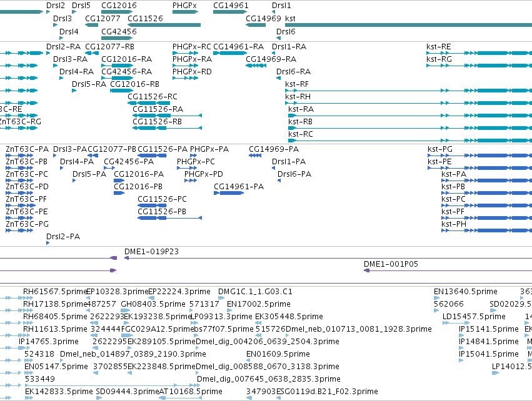This screenshot has width=532, height=401.
Task: Click the EN01609.5prime EST label
Action: [x=278, y=354]
